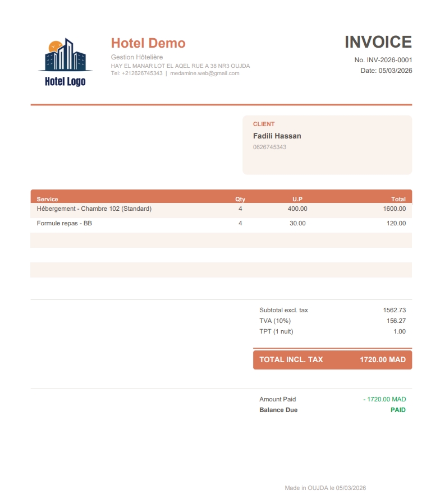Screen dimensions: 440x504
Task: Click unit price 30.00
Action: pyautogui.click(x=297, y=223)
